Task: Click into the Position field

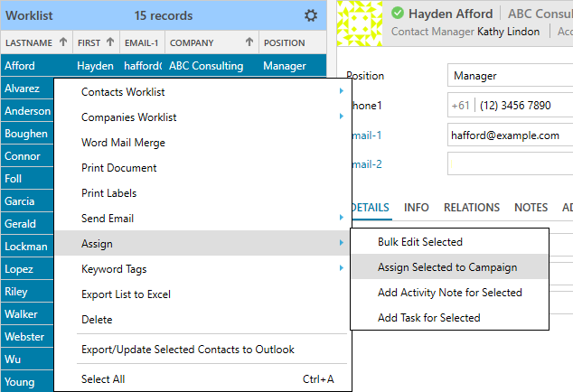Action: 510,77
